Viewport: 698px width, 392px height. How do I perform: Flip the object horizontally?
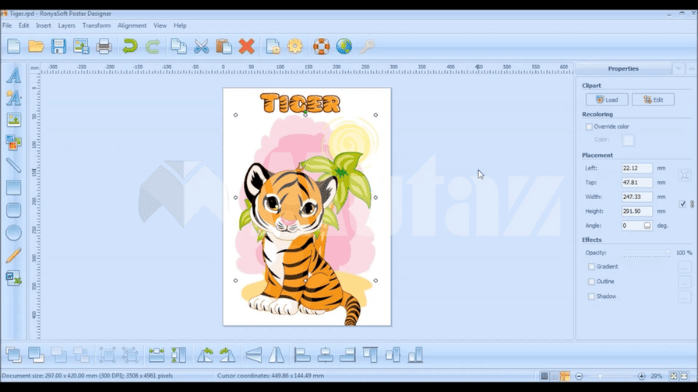(x=276, y=355)
